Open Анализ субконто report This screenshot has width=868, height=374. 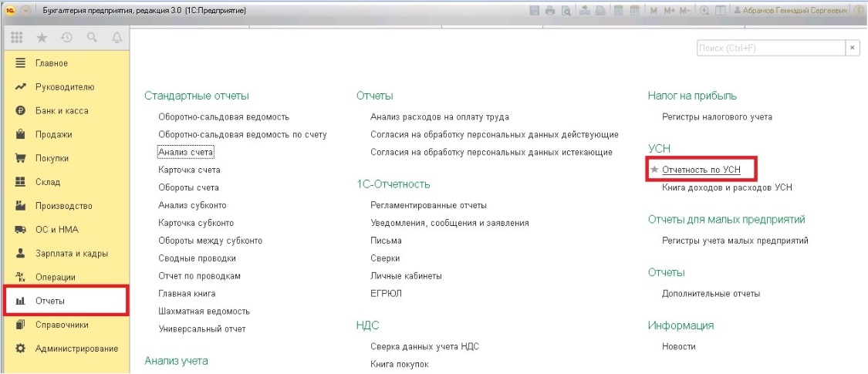tap(192, 205)
